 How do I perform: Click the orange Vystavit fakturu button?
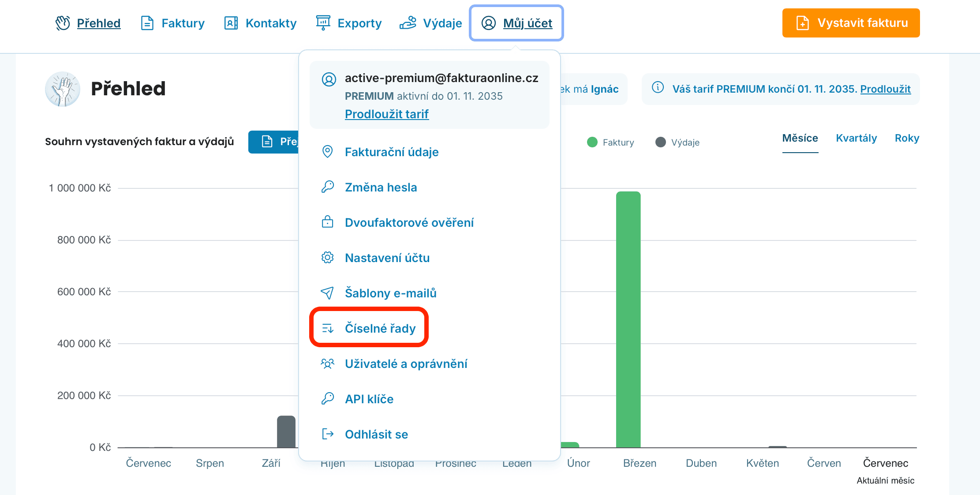tap(851, 23)
